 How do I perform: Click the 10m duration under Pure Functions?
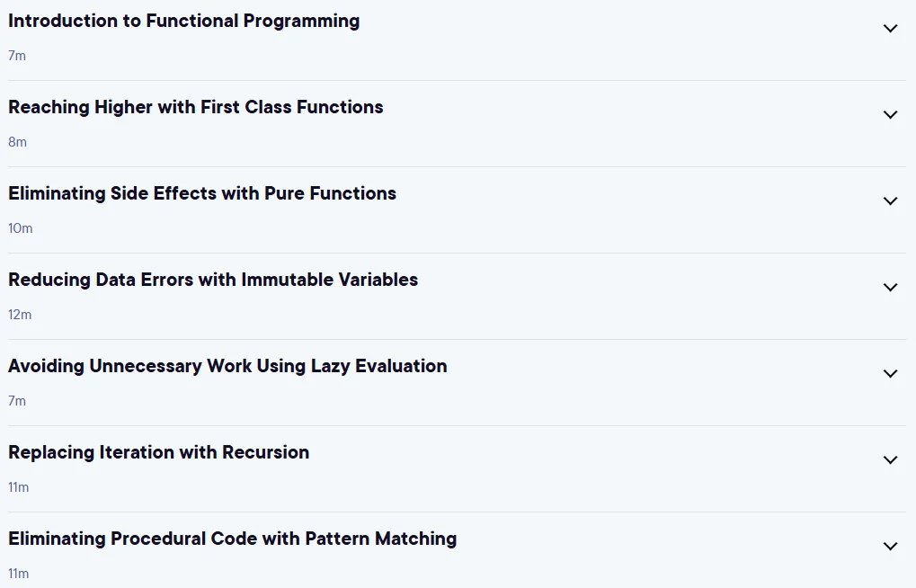[21, 228]
